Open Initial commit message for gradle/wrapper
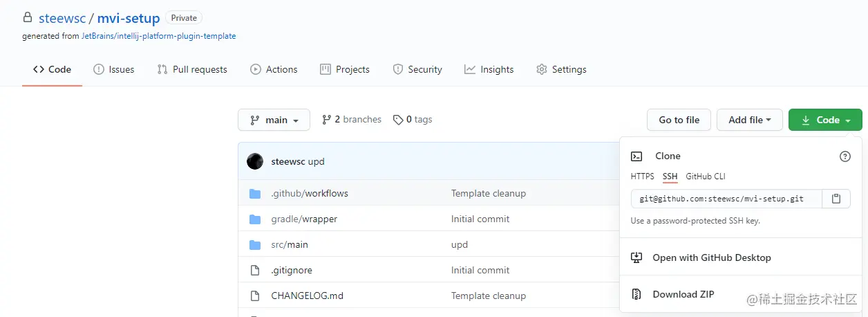The width and height of the screenshot is (868, 317). [x=480, y=219]
